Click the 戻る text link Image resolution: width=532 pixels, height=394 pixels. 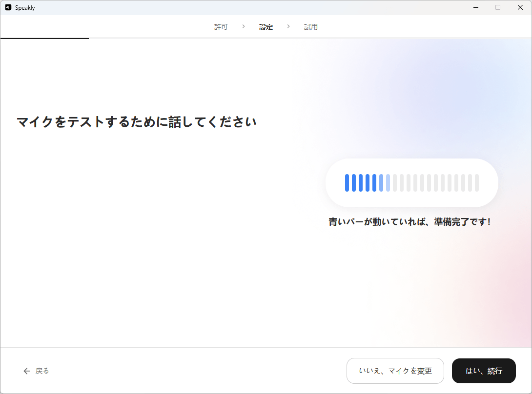(x=42, y=371)
